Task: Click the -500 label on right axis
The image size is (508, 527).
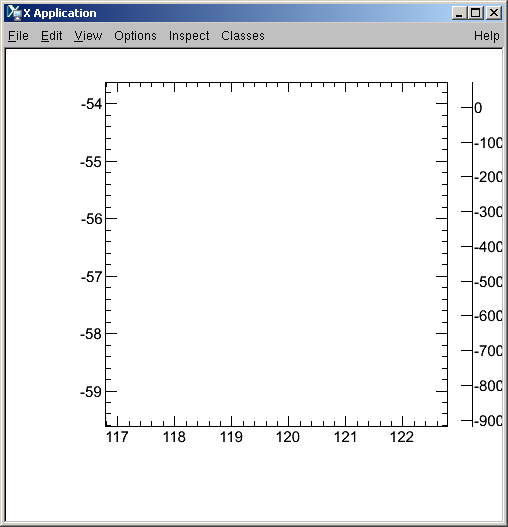Action: 488,282
